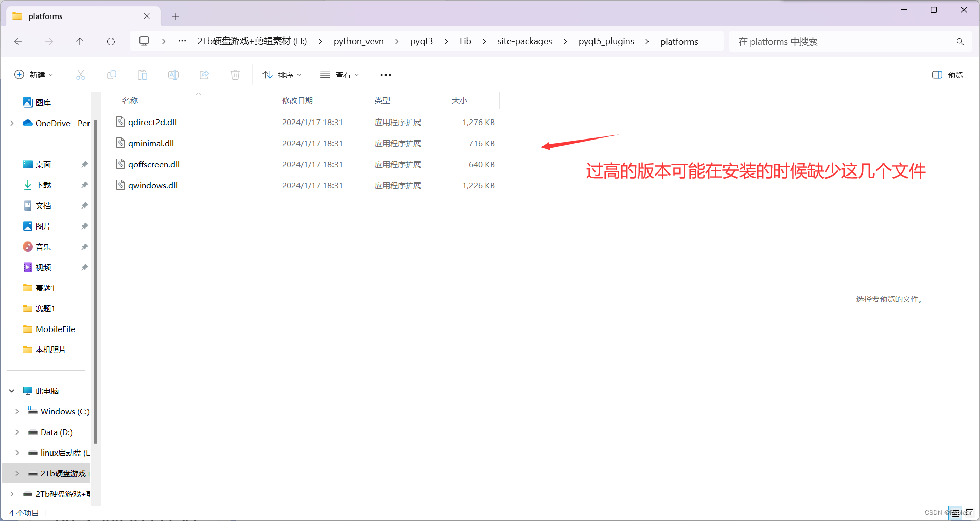Image resolution: width=980 pixels, height=521 pixels.
Task: Collapse the 此电脑 tree node
Action: pyautogui.click(x=12, y=391)
